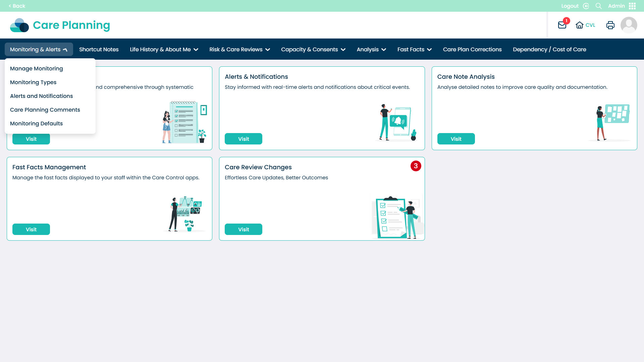644x362 pixels.
Task: Choose Care Planning Comments menu entry
Action: click(45, 110)
